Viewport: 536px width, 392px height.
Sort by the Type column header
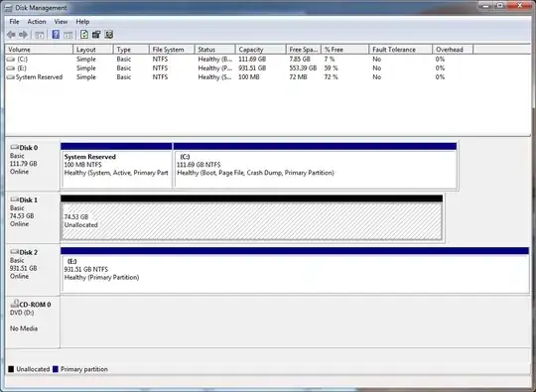click(131, 50)
